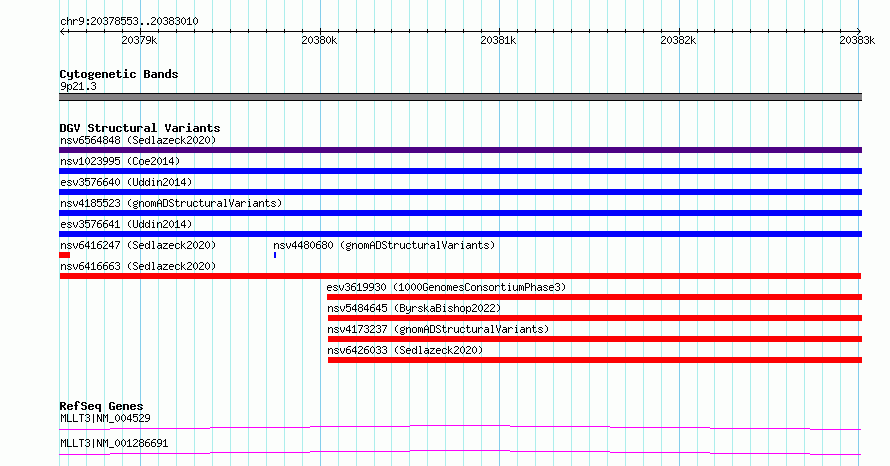Click the chr9:20378553..20383010 coordinate label
The image size is (890, 466).
click(x=129, y=21)
